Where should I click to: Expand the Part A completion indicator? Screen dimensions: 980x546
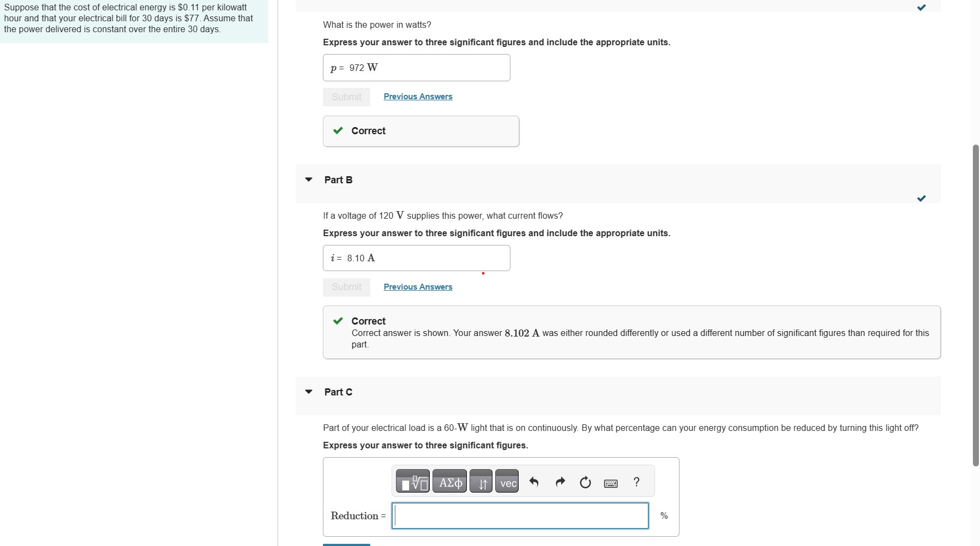(x=921, y=7)
